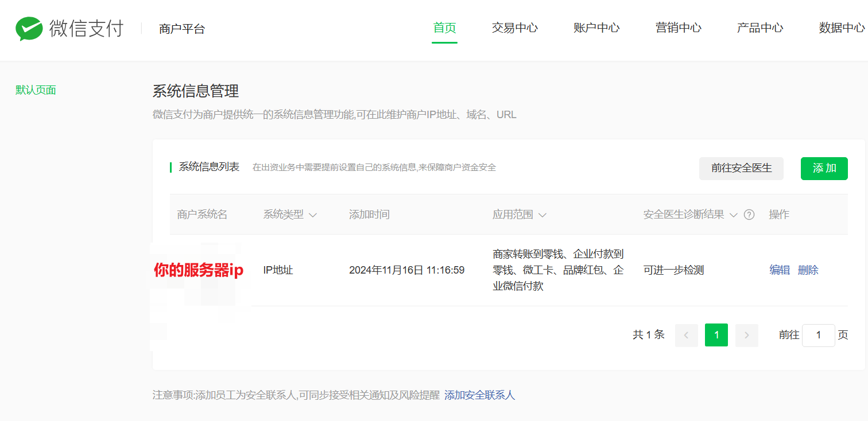This screenshot has height=421, width=868.
Task: Expand the 安全医生诊断结果 filter
Action: [x=733, y=215]
